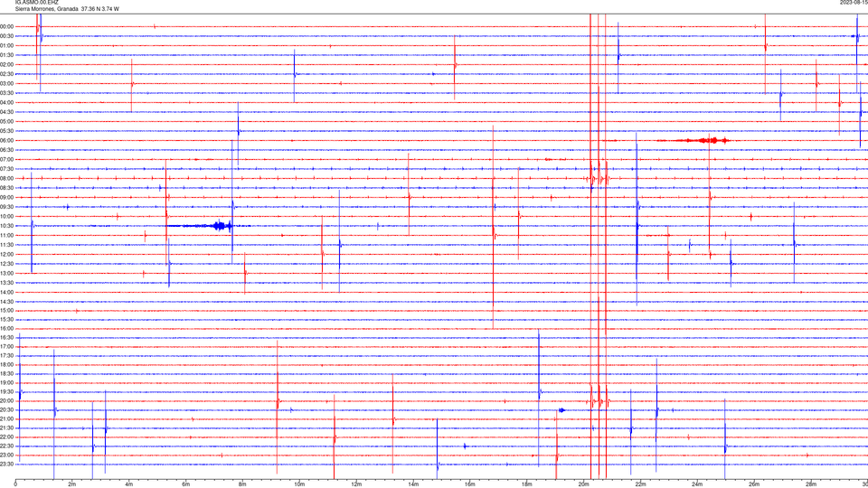
Task: Click the 20m axis tick label
Action: pyautogui.click(x=583, y=484)
